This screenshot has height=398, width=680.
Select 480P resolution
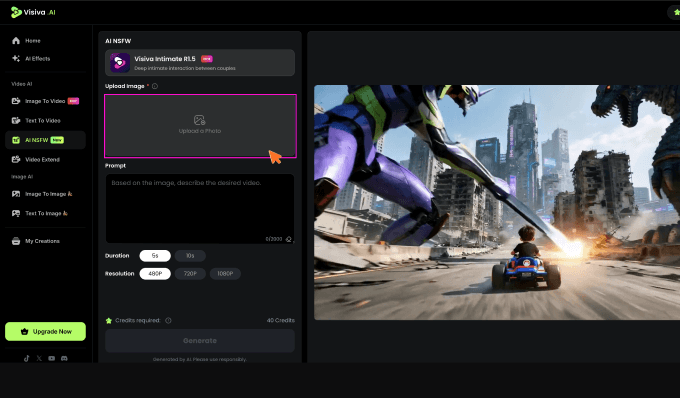[155, 274]
